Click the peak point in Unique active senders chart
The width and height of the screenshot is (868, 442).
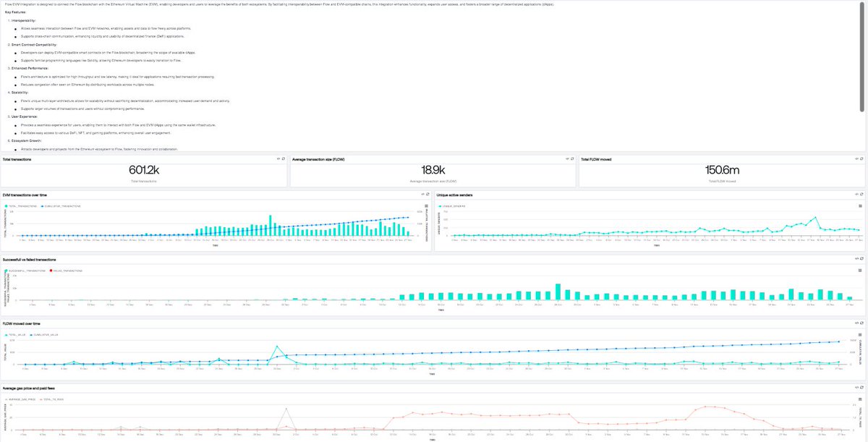click(x=816, y=216)
